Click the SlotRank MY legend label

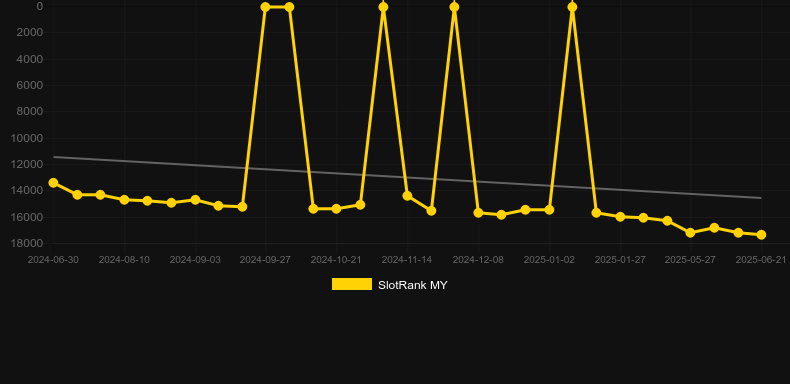click(412, 285)
